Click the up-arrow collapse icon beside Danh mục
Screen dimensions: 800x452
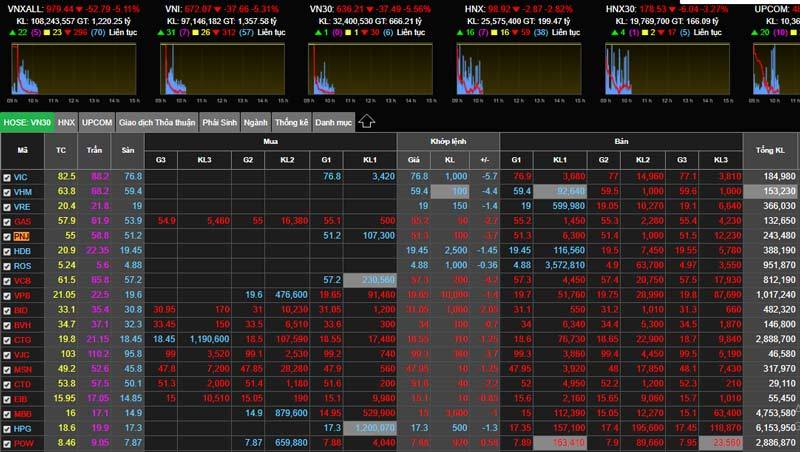click(x=366, y=122)
